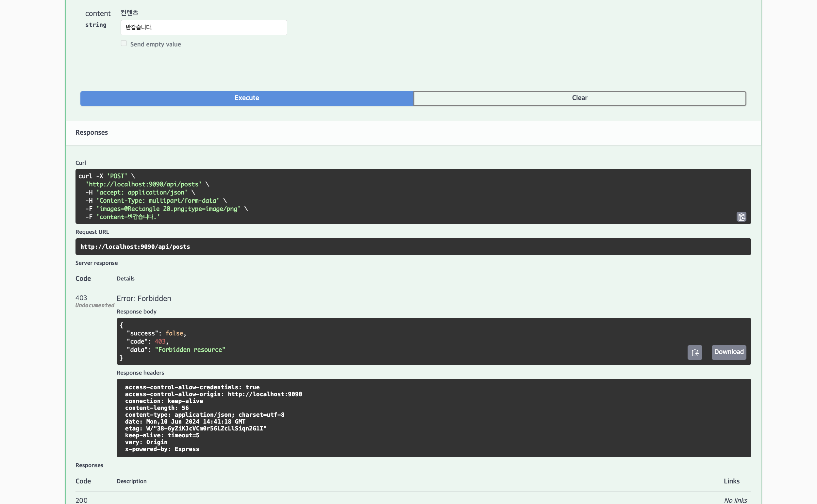Click the Content-Type multipart/form-data curl line
This screenshot has height=504, width=817.
coord(156,201)
